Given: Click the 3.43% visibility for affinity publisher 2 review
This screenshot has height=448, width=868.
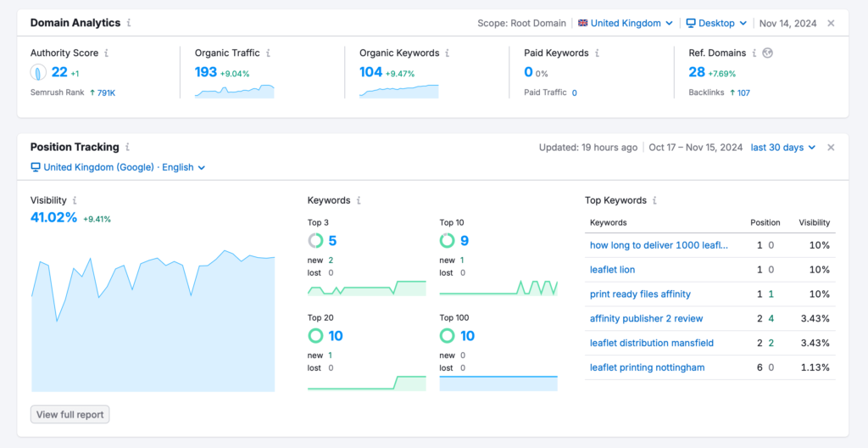Looking at the screenshot, I should [817, 318].
